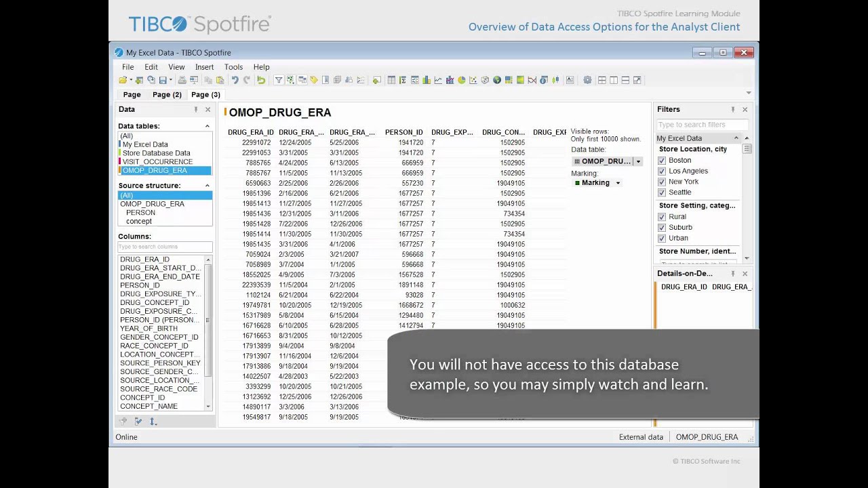The height and width of the screenshot is (488, 868).
Task: Open Tools options gear icon
Action: point(587,80)
